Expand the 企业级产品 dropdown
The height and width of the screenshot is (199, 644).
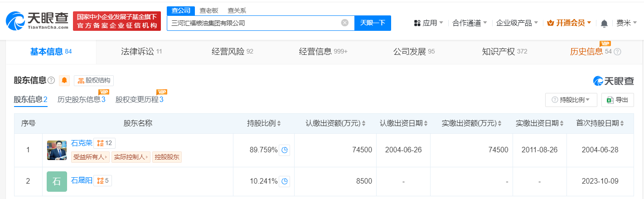pyautogui.click(x=517, y=23)
